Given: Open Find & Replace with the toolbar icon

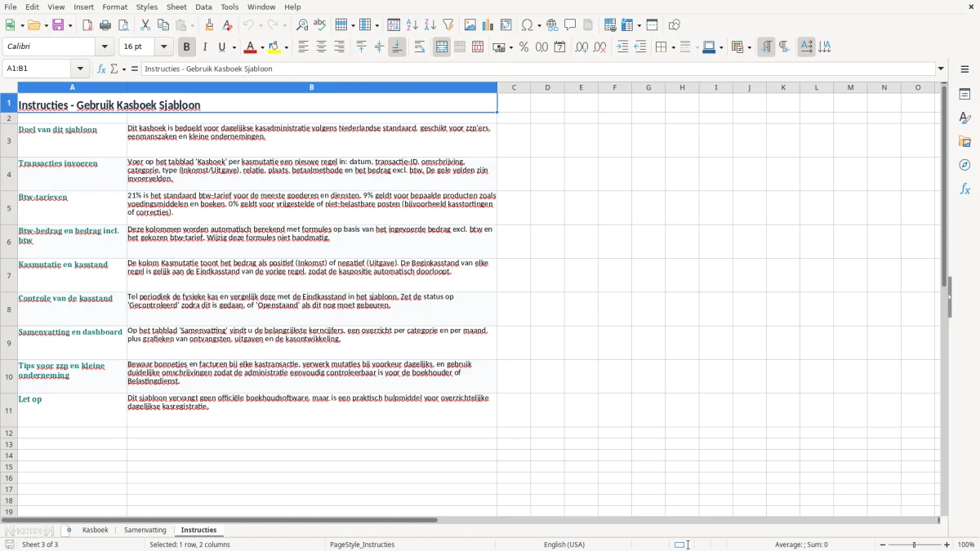Looking at the screenshot, I should pos(302,25).
